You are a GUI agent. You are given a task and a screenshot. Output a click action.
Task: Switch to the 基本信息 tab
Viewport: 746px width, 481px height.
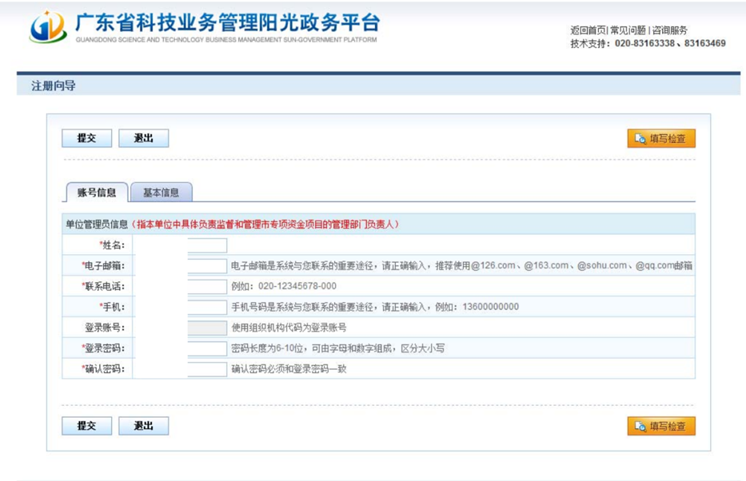pos(160,192)
